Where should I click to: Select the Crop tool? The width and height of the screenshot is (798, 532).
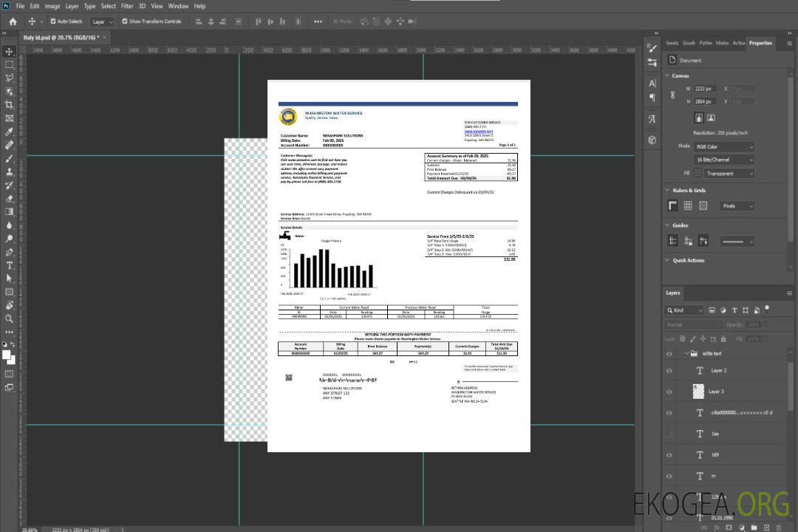coord(10,105)
